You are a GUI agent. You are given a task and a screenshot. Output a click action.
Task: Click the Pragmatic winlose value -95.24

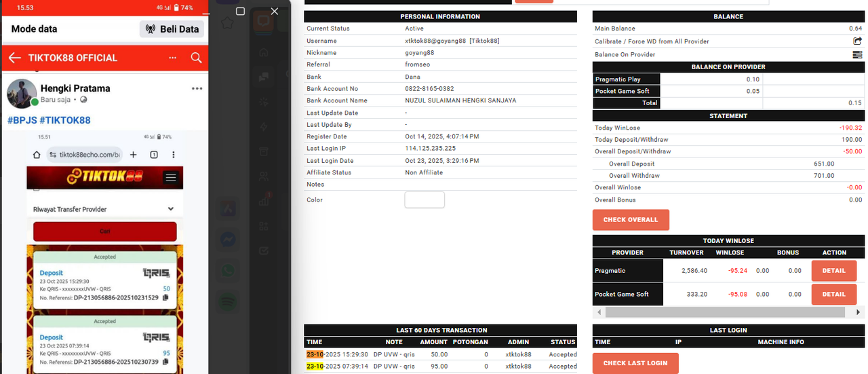click(x=738, y=271)
